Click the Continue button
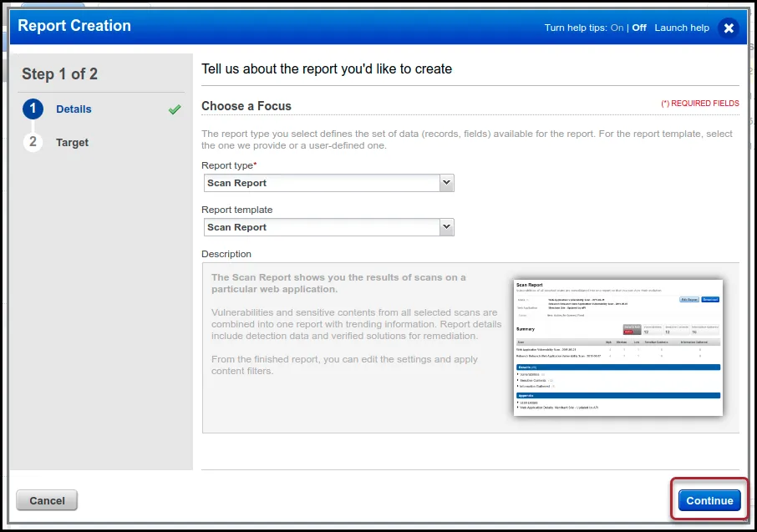The width and height of the screenshot is (757, 532). click(709, 500)
